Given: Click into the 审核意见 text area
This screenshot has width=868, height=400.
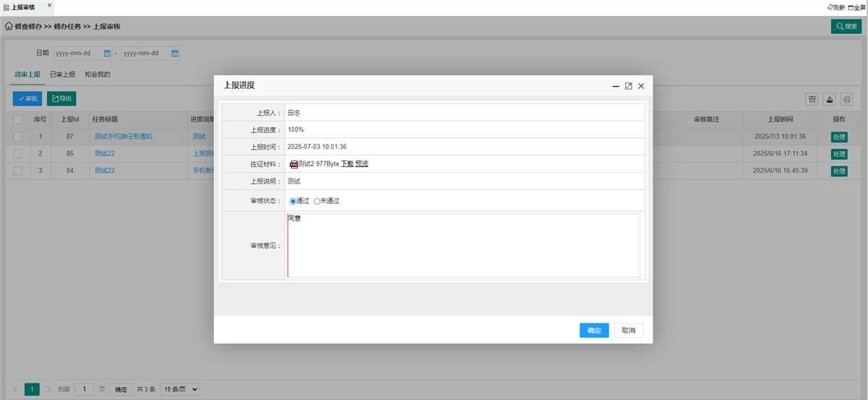Looking at the screenshot, I should coord(463,245).
